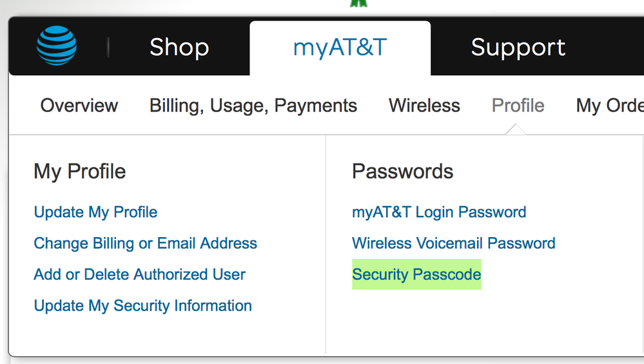
Task: Select the highlighted Security Passcode link
Action: point(416,274)
